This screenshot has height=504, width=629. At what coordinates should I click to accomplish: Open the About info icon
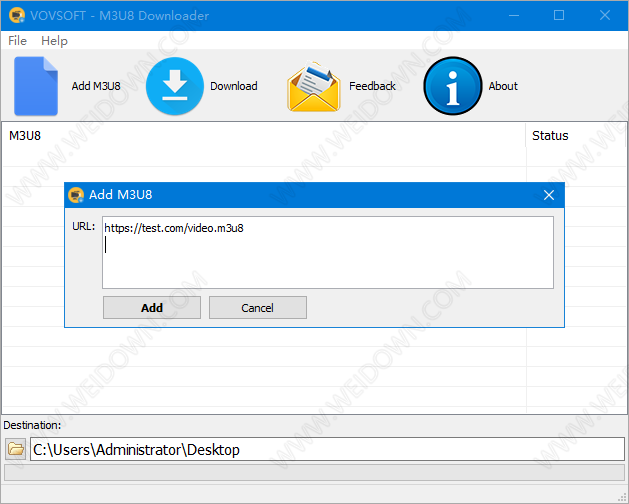[x=452, y=86]
